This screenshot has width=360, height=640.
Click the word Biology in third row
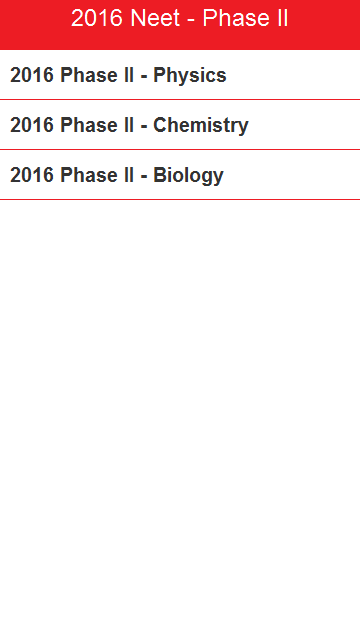click(189, 176)
